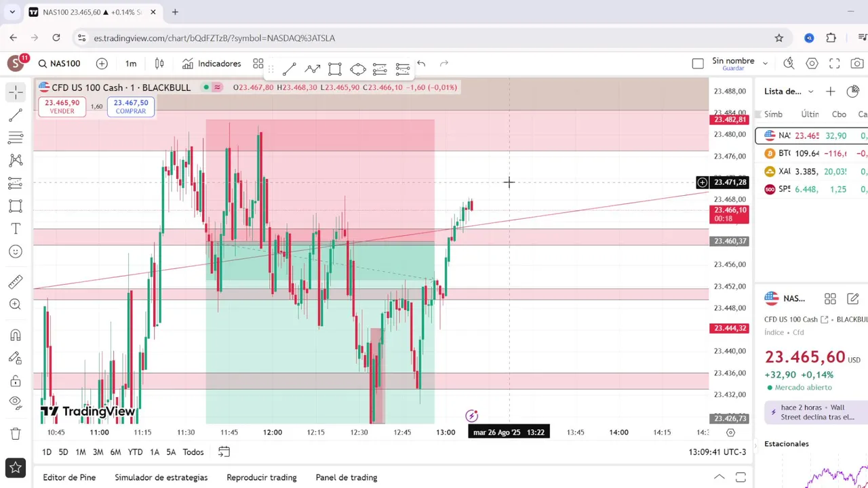Select the Todos time range
The height and width of the screenshot is (488, 868).
[193, 452]
